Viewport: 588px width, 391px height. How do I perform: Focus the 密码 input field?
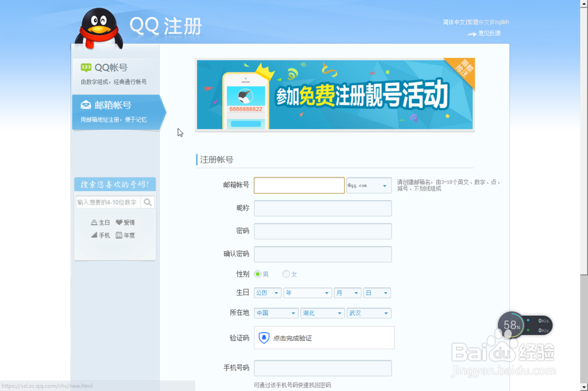coord(323,231)
